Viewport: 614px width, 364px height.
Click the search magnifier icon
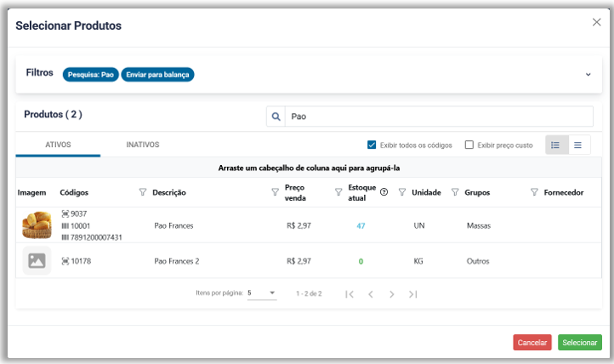pos(276,117)
